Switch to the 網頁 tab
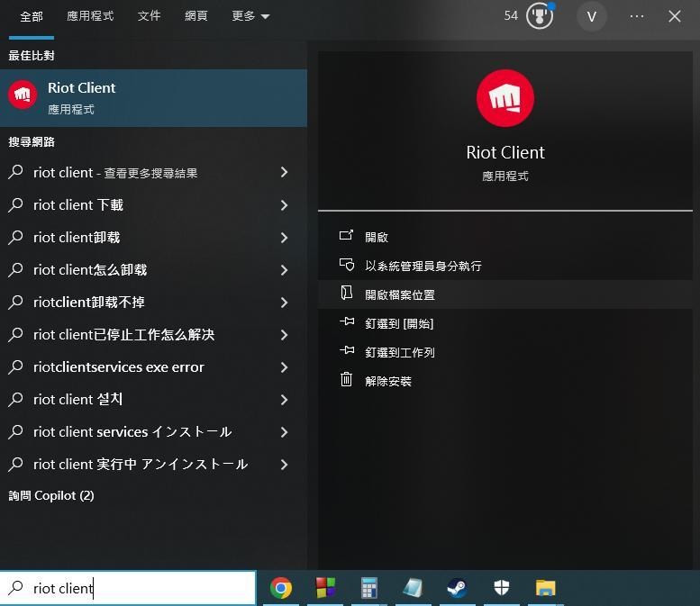The image size is (700, 606). tap(196, 16)
